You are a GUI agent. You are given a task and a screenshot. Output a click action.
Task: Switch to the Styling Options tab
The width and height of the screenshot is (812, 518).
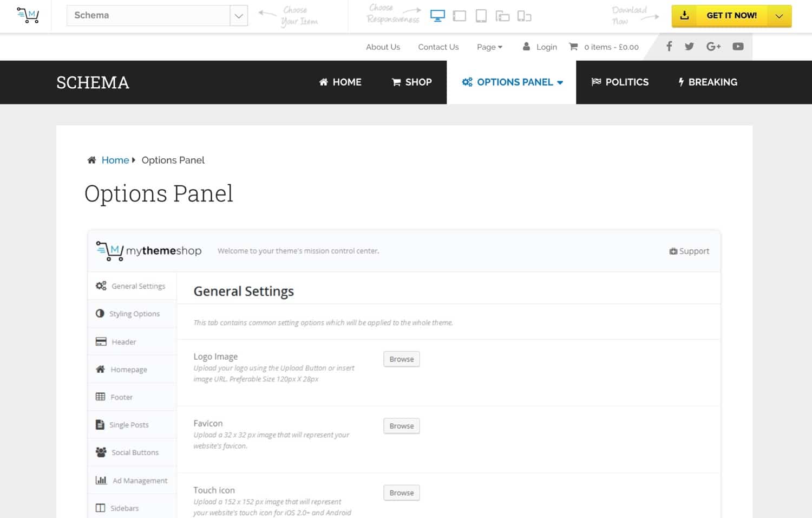coord(134,314)
